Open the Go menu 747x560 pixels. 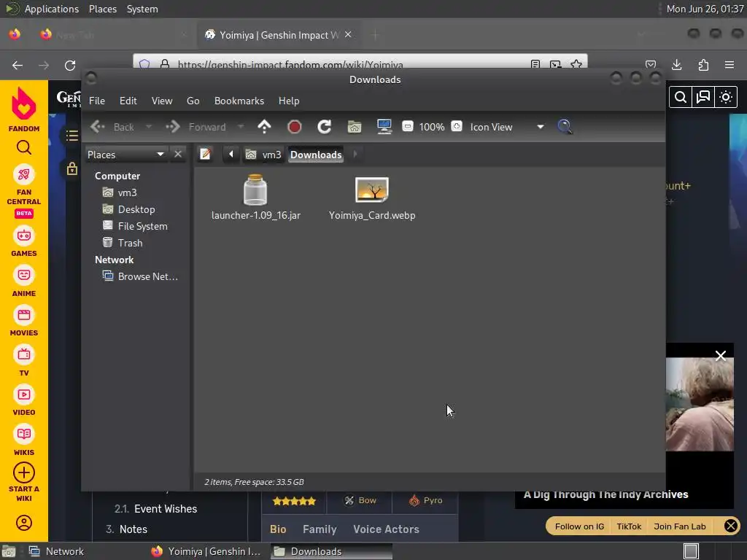coord(193,101)
